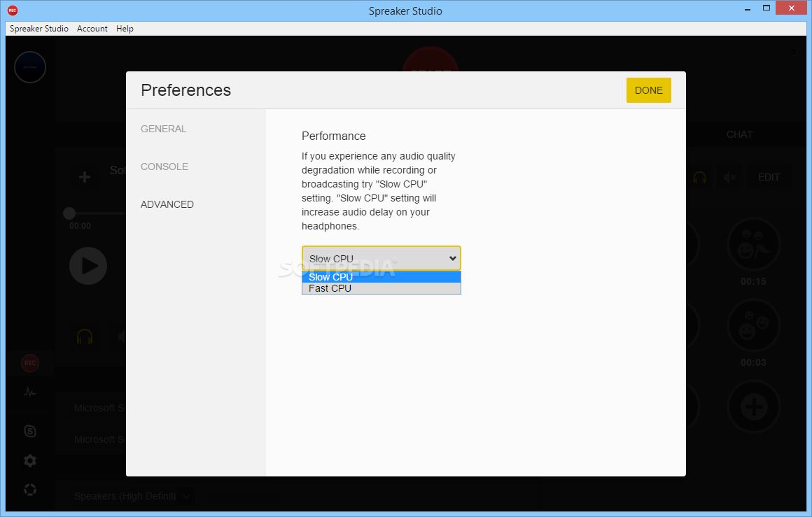
Task: Open the Account menu
Action: [x=92, y=29]
